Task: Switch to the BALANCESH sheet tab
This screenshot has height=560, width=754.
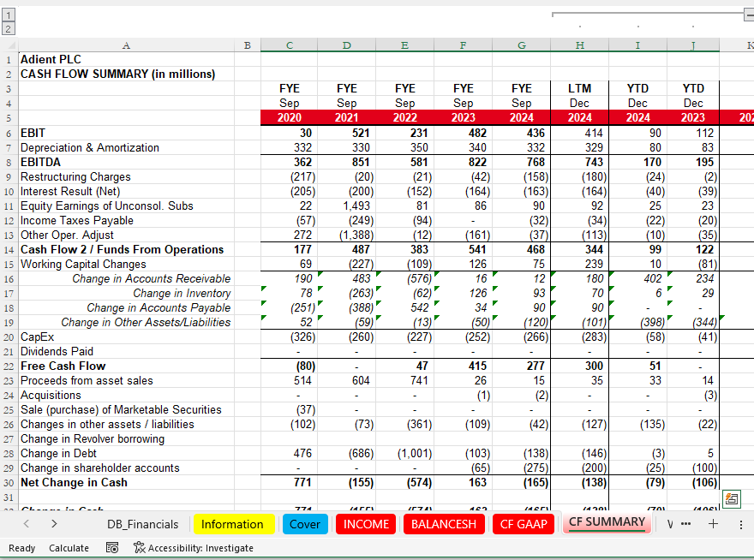Action: pos(443,524)
